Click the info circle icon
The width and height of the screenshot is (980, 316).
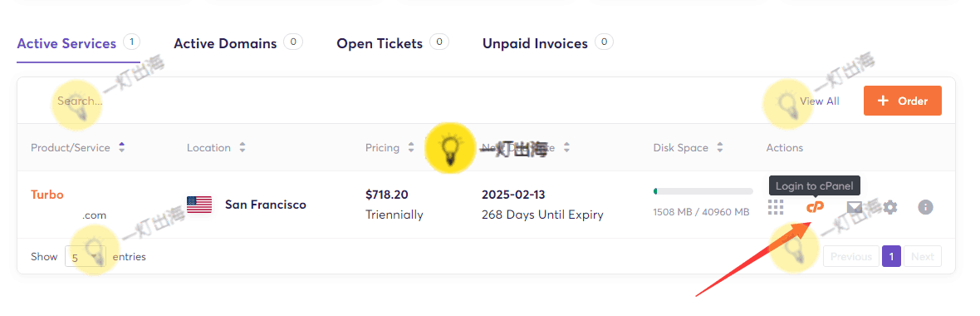[926, 206]
